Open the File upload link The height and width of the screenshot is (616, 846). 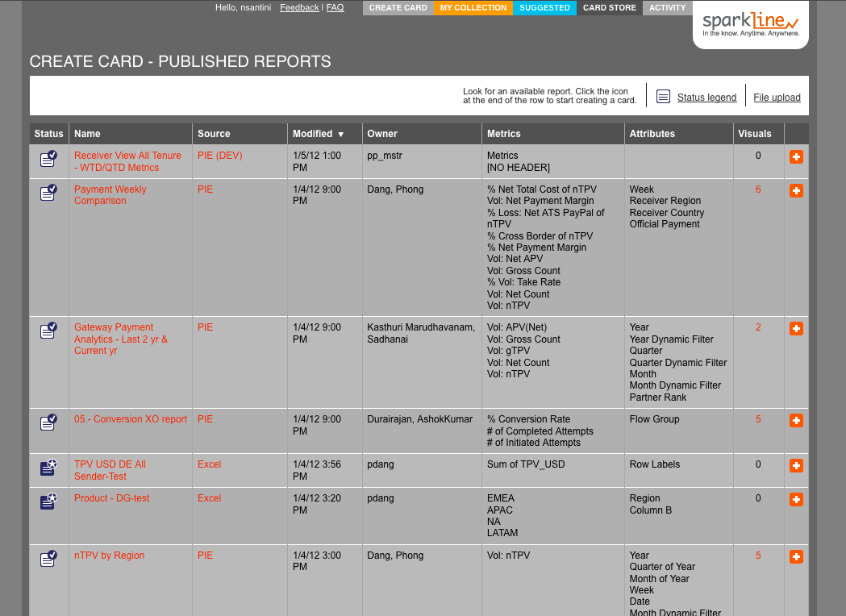tap(777, 97)
